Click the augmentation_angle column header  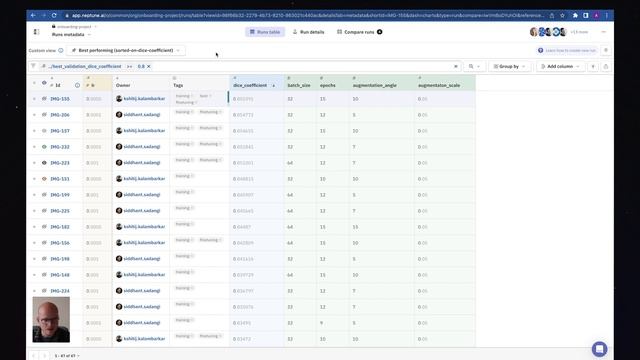click(374, 85)
